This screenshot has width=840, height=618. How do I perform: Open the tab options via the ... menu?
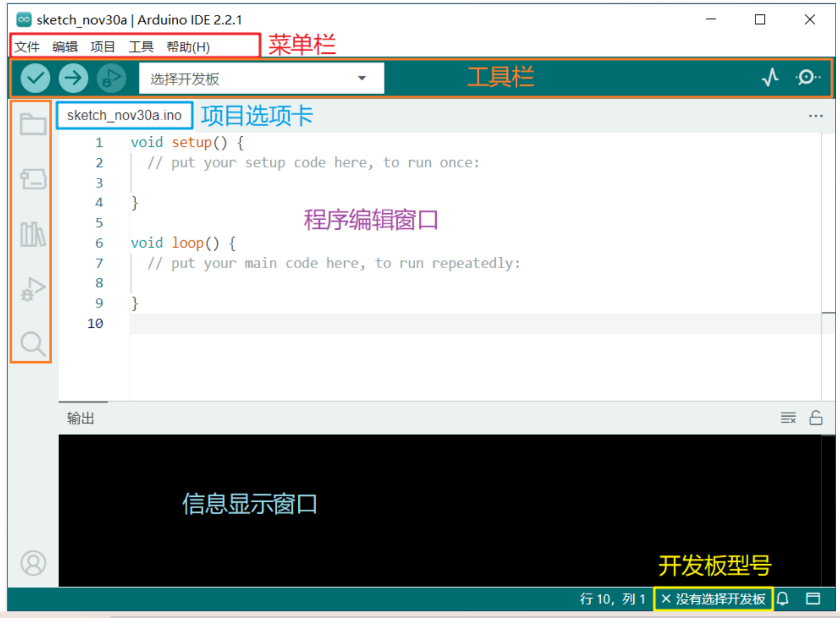coord(816,115)
